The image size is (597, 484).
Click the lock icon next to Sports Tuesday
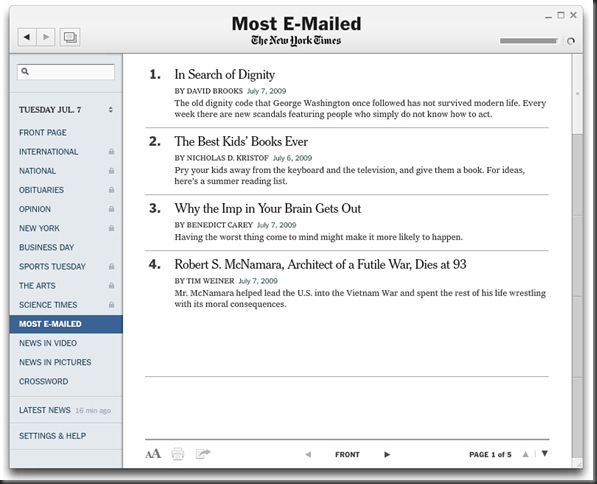(x=111, y=266)
